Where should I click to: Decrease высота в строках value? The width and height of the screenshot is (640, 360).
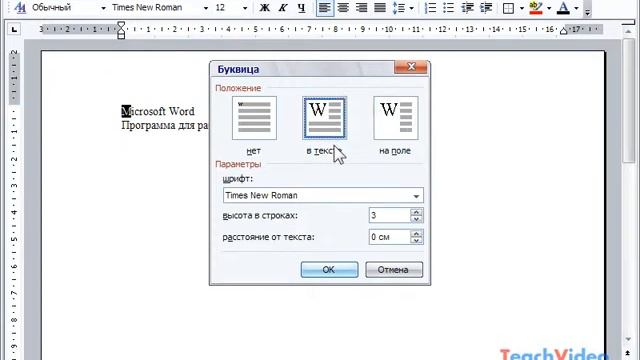(x=416, y=219)
